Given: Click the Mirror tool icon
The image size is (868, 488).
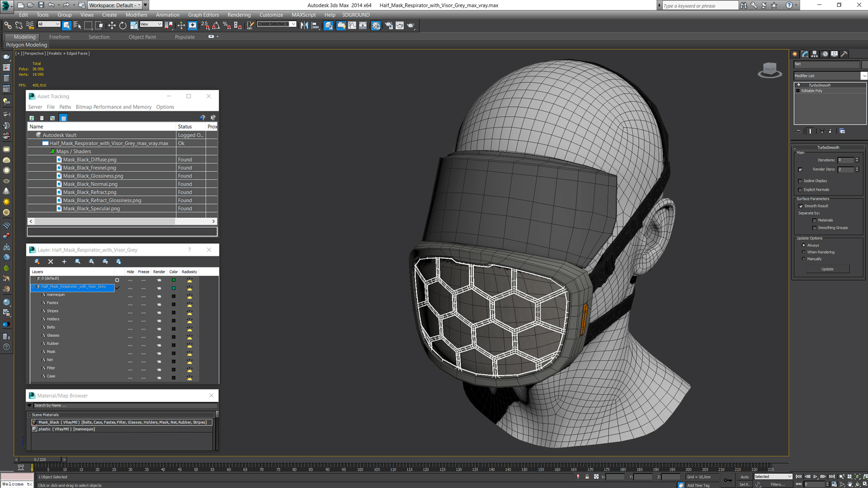Looking at the screenshot, I should tap(304, 26).
